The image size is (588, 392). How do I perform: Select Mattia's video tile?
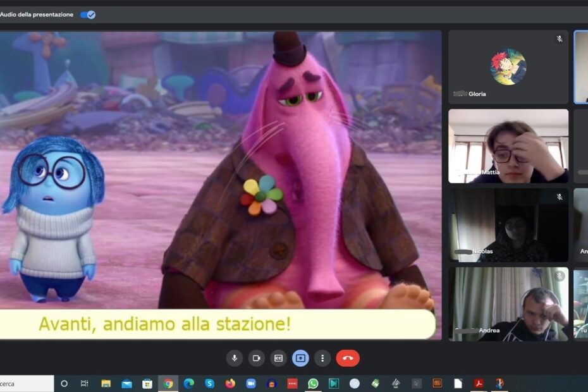pos(508,146)
